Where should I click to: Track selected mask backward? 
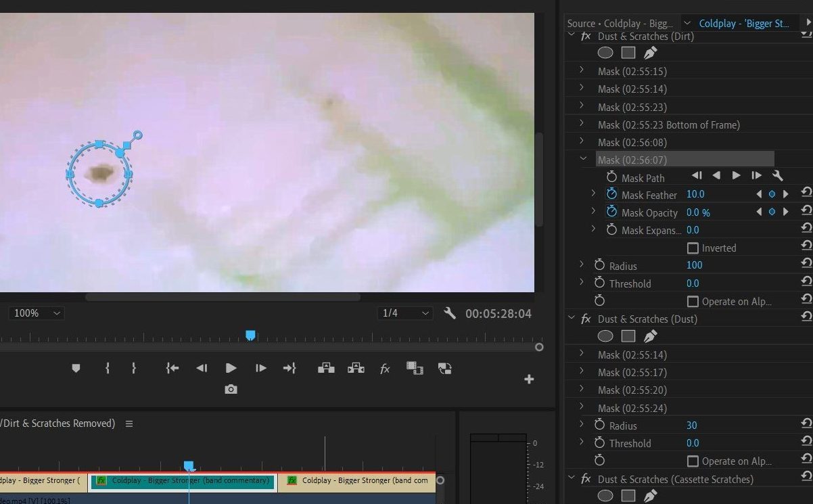point(716,176)
